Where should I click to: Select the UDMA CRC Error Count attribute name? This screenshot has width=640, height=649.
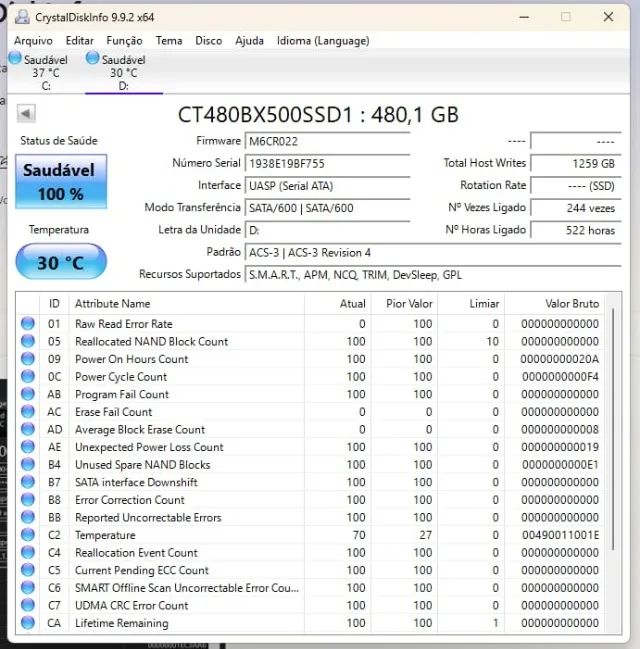click(132, 606)
